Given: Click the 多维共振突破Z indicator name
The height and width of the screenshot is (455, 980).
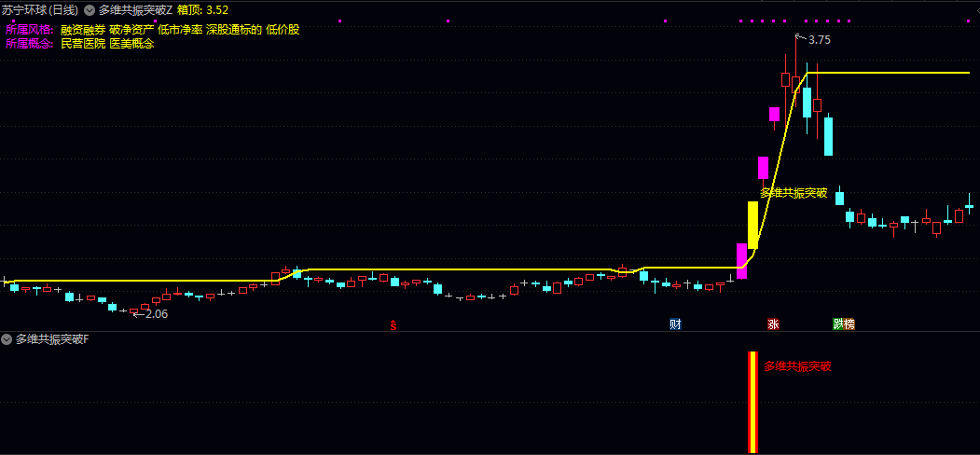Looking at the screenshot, I should (135, 10).
